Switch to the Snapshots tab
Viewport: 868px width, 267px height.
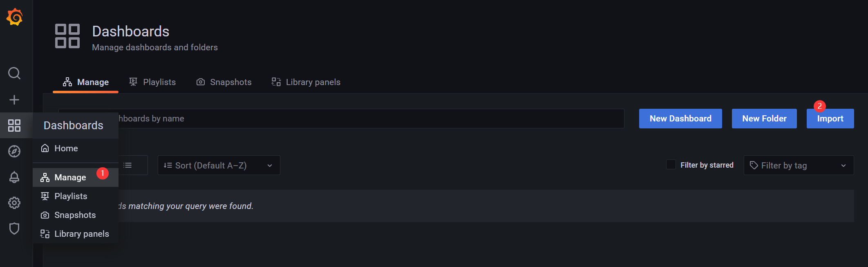[224, 82]
